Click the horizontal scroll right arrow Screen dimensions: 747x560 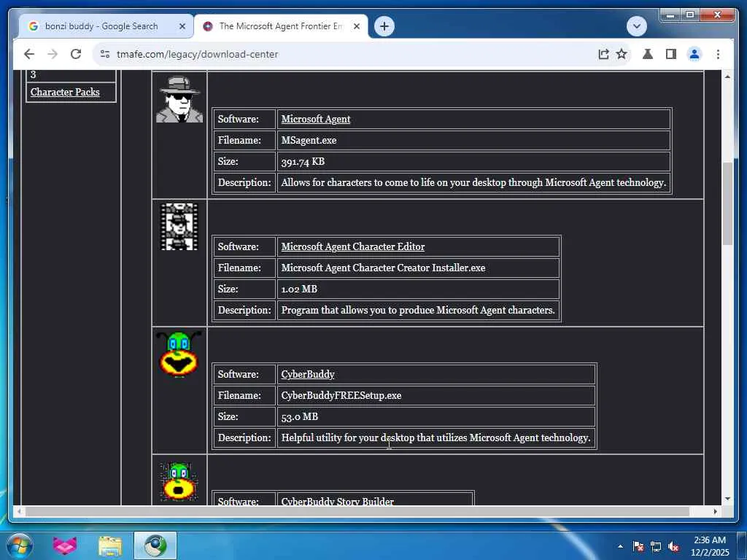tap(715, 511)
